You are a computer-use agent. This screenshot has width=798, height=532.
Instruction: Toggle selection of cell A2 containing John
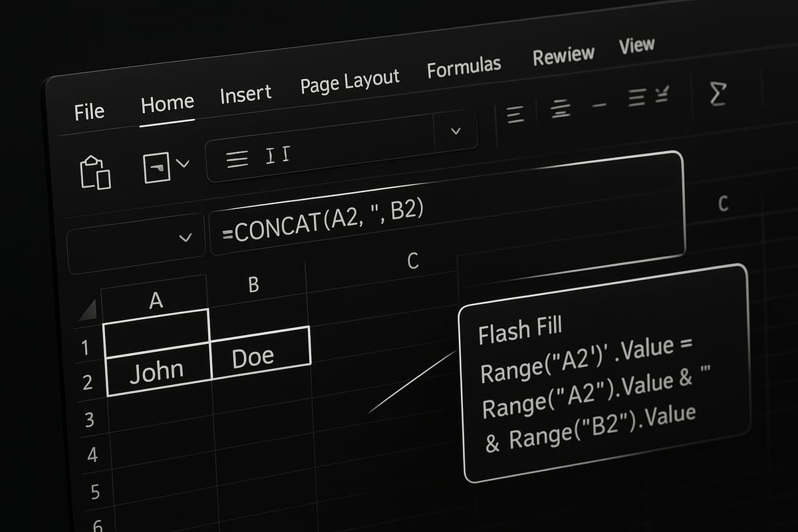(x=158, y=368)
